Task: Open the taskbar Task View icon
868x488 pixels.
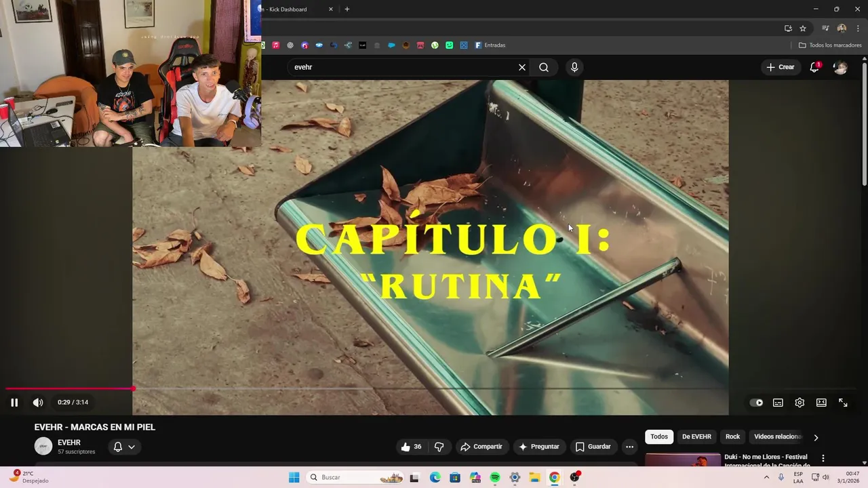Action: (x=414, y=477)
